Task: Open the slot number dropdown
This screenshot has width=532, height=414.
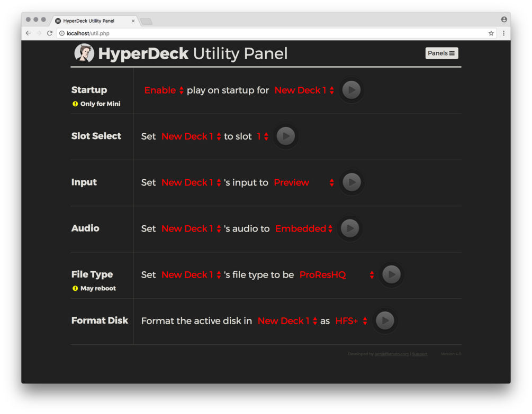Action: tap(263, 136)
